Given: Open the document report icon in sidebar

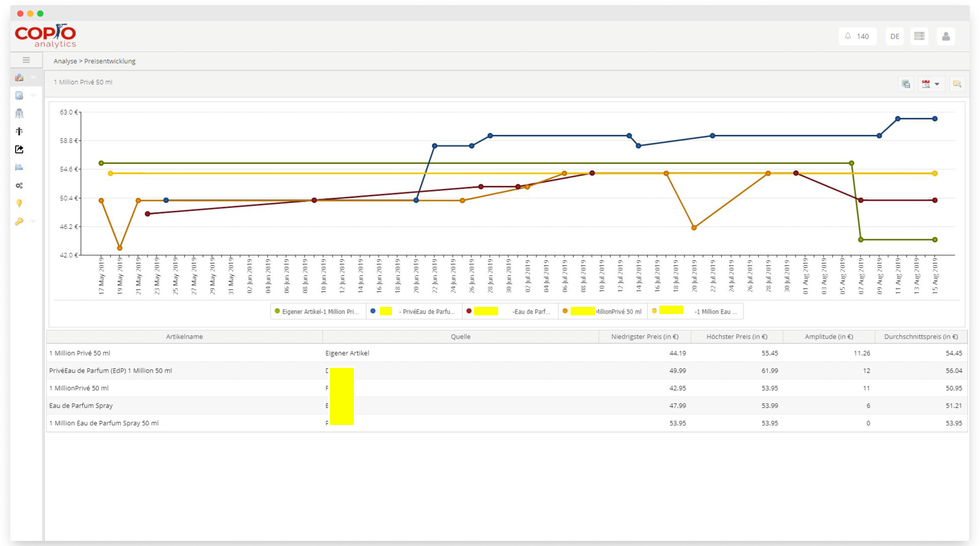Looking at the screenshot, I should tap(19, 96).
